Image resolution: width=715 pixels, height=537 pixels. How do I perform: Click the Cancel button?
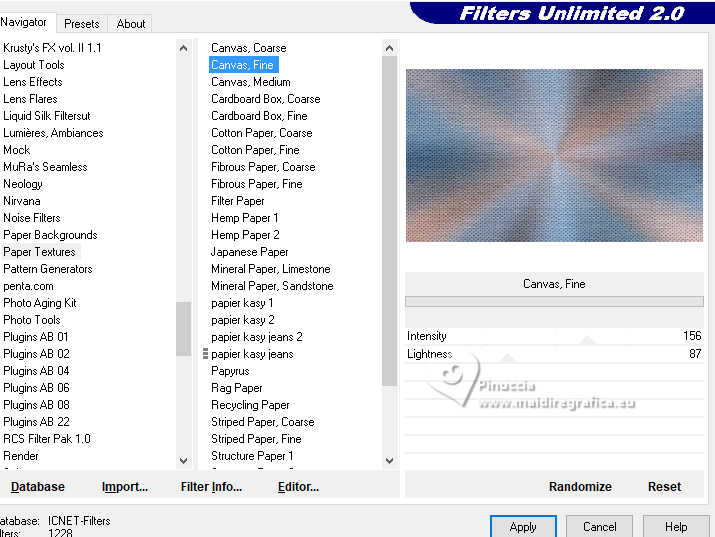(x=599, y=527)
